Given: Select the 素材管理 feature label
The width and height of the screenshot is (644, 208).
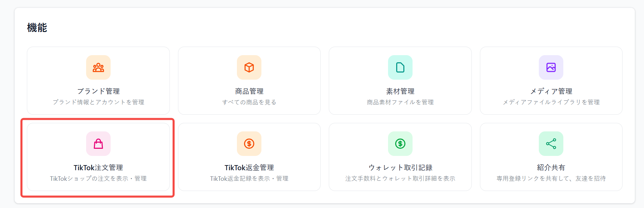Looking at the screenshot, I should point(400,91).
